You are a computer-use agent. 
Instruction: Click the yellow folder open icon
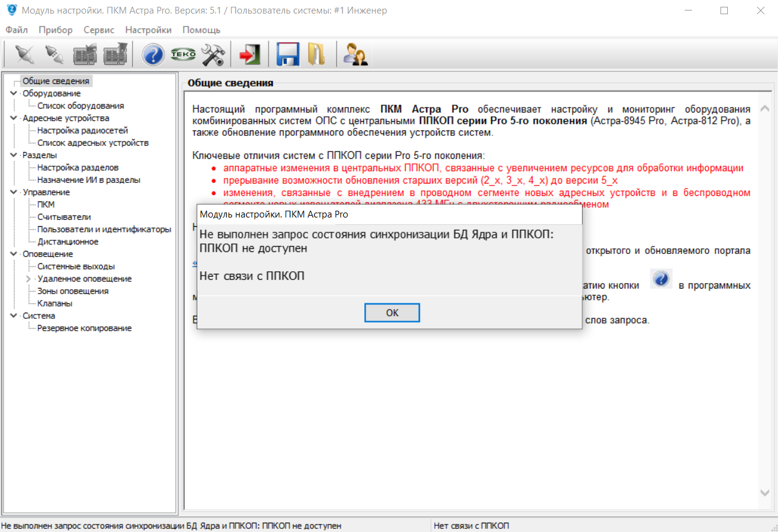[x=317, y=54]
